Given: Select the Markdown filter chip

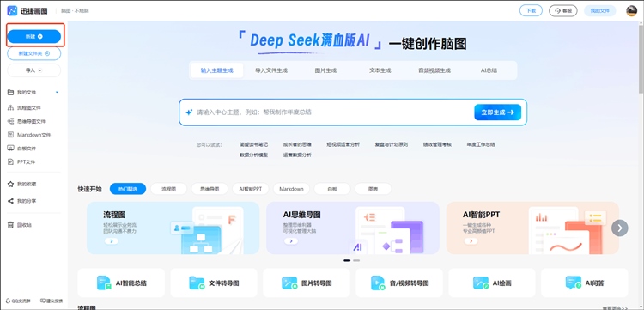Looking at the screenshot, I should [x=291, y=189].
